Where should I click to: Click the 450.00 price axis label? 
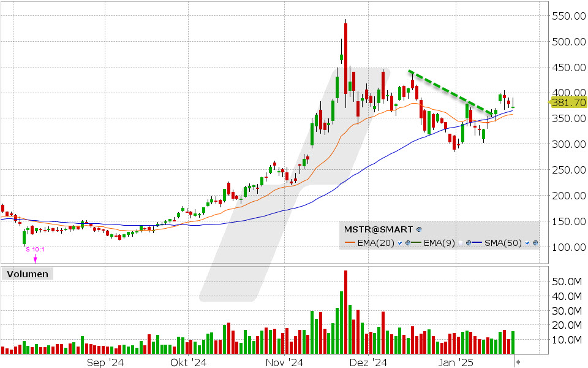pyautogui.click(x=568, y=67)
